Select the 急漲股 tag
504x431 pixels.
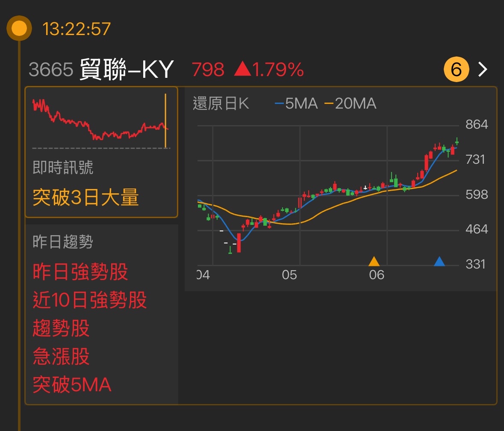tap(61, 356)
